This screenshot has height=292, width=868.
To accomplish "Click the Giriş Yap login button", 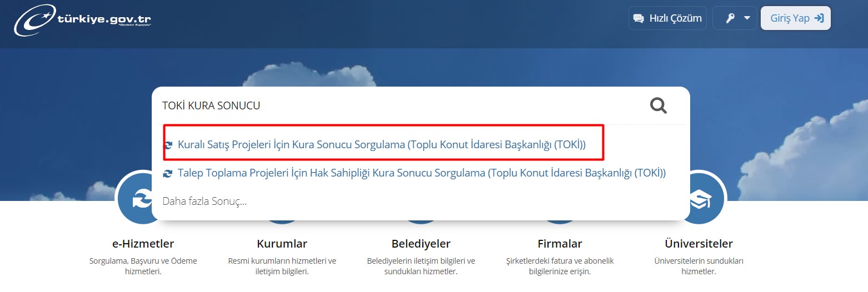I will pyautogui.click(x=796, y=18).
